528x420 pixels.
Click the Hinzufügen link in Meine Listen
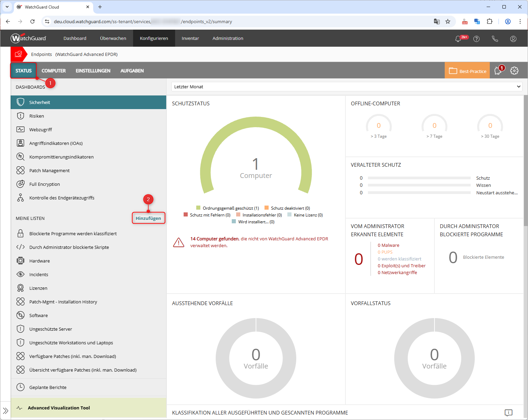[148, 218]
